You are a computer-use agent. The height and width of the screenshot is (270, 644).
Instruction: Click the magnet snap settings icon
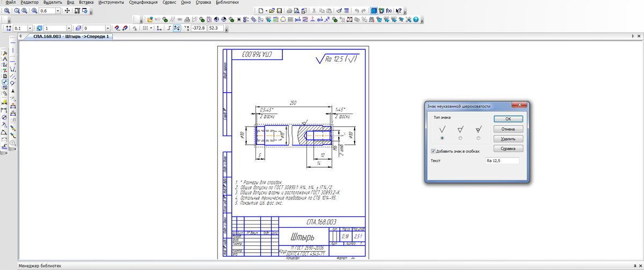pyautogui.click(x=117, y=28)
